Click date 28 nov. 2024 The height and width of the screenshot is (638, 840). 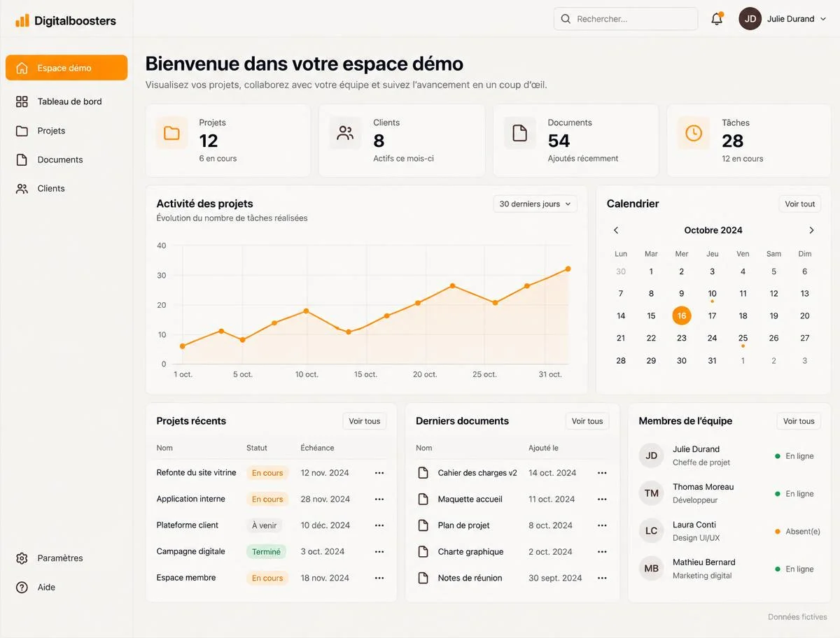click(x=325, y=499)
